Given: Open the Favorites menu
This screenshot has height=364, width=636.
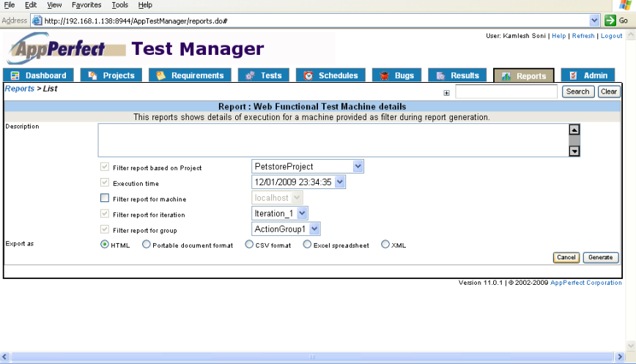Looking at the screenshot, I should click(86, 5).
